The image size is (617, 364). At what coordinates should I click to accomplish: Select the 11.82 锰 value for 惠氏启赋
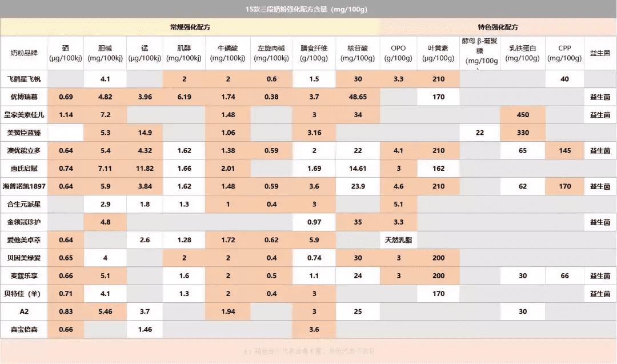click(x=145, y=169)
